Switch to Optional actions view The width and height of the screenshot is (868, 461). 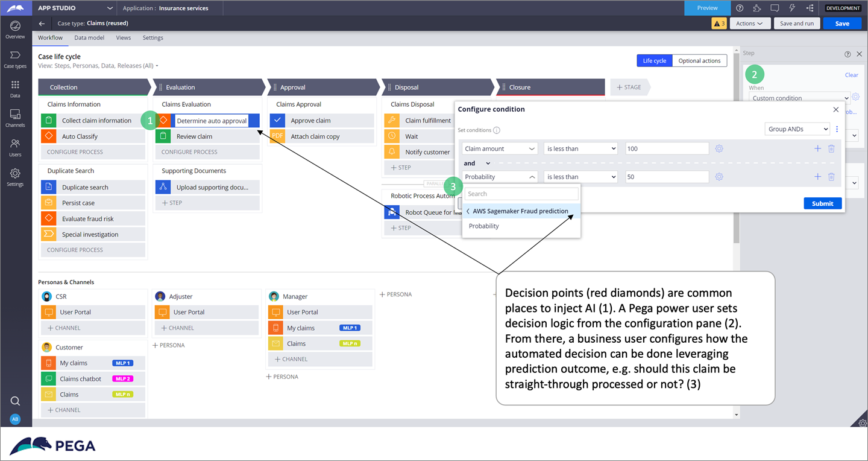[x=699, y=61]
